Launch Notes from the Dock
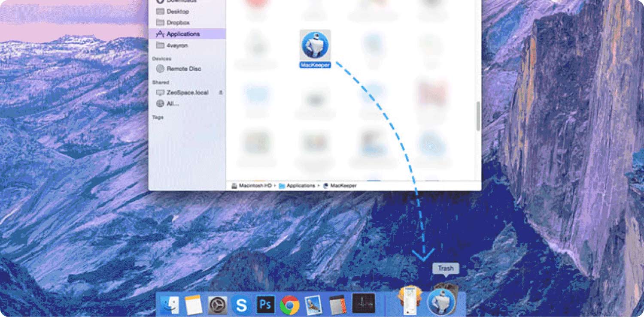The height and width of the screenshot is (317, 644). pyautogui.click(x=194, y=305)
